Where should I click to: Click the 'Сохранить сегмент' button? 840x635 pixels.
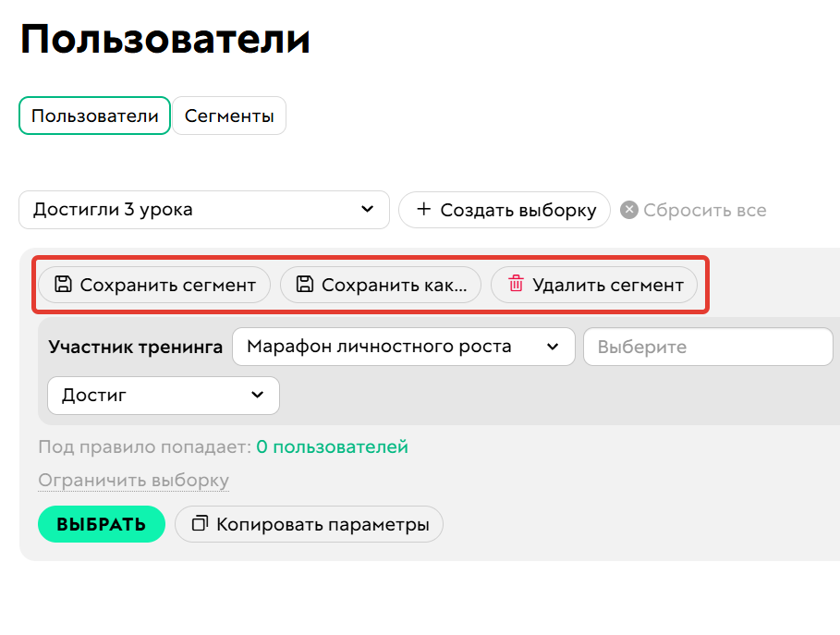[153, 286]
